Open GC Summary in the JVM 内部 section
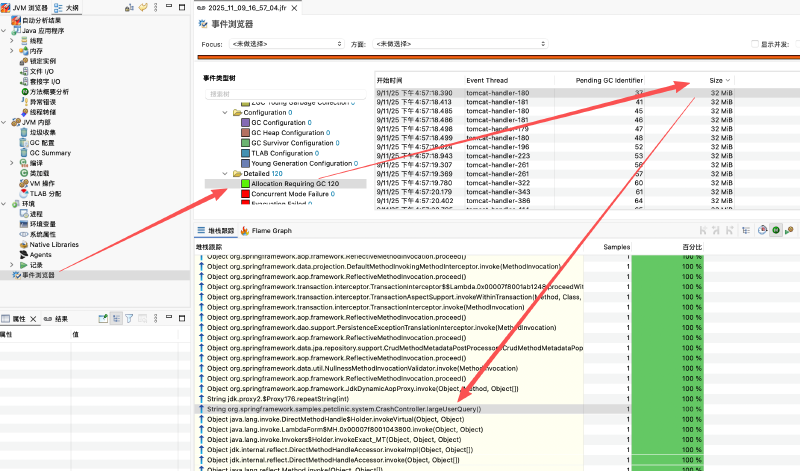 [x=49, y=153]
